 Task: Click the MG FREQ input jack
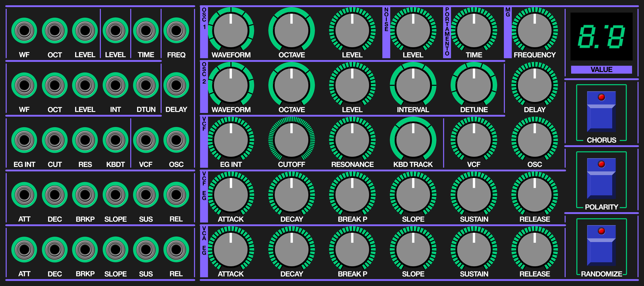pos(176,31)
